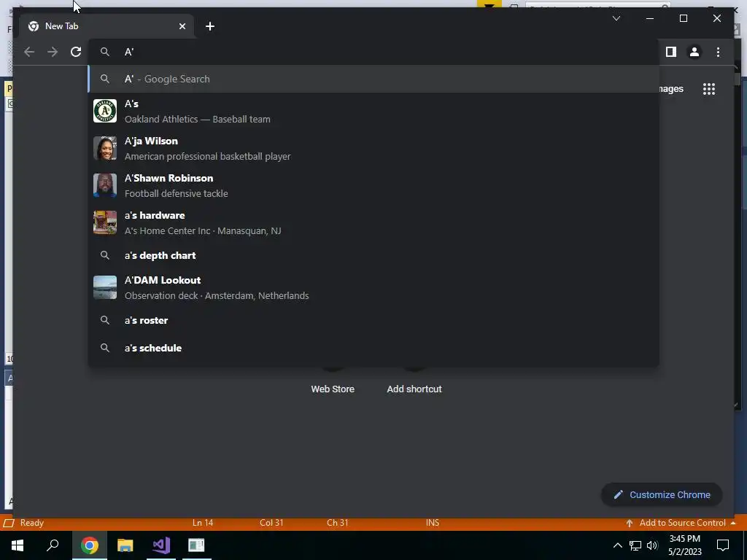The width and height of the screenshot is (747, 560).
Task: Open File Explorer from the taskbar
Action: (x=125, y=545)
